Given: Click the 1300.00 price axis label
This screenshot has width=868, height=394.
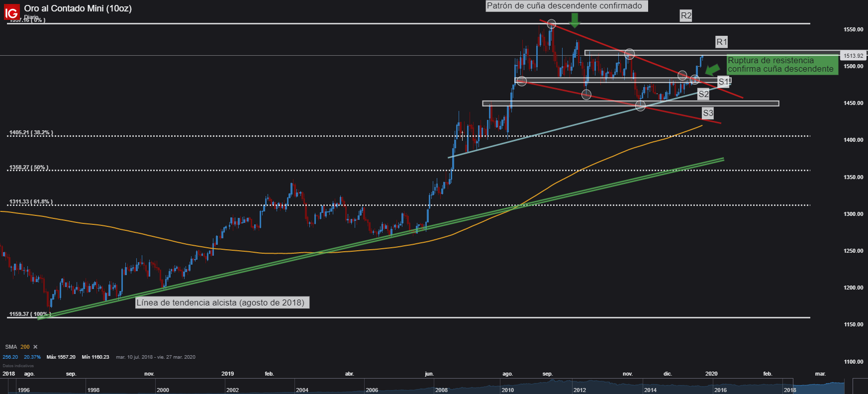Looking at the screenshot, I should point(853,214).
